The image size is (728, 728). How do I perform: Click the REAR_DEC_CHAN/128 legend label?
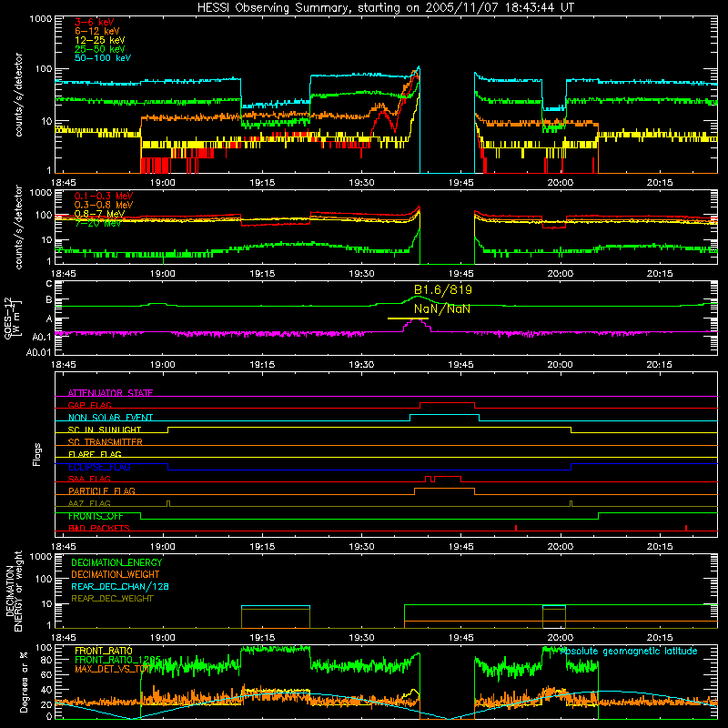(x=120, y=586)
